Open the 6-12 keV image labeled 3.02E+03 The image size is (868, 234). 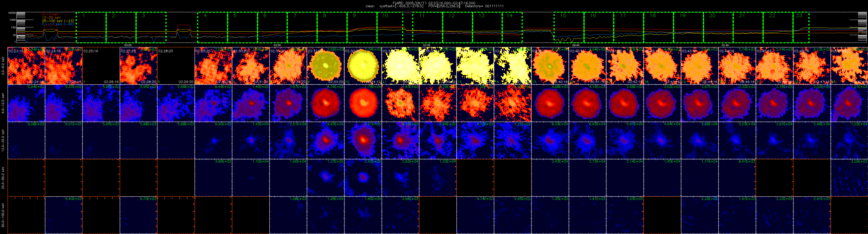point(662,103)
